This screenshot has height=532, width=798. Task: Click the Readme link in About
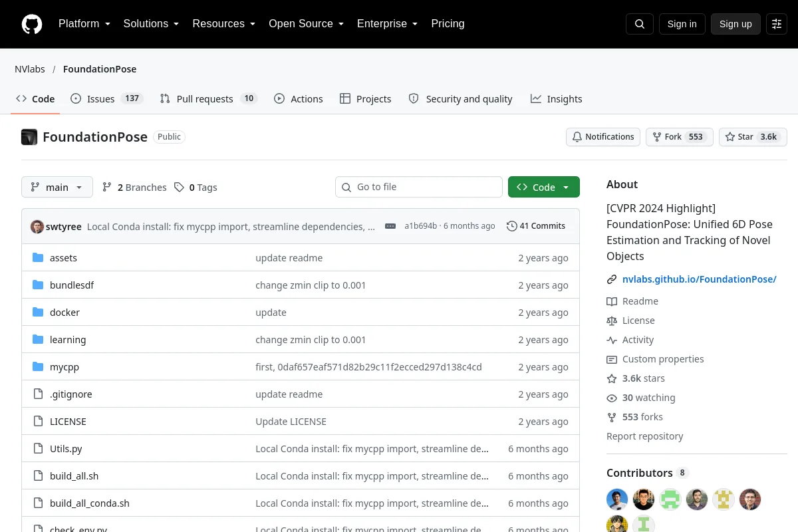click(x=632, y=301)
